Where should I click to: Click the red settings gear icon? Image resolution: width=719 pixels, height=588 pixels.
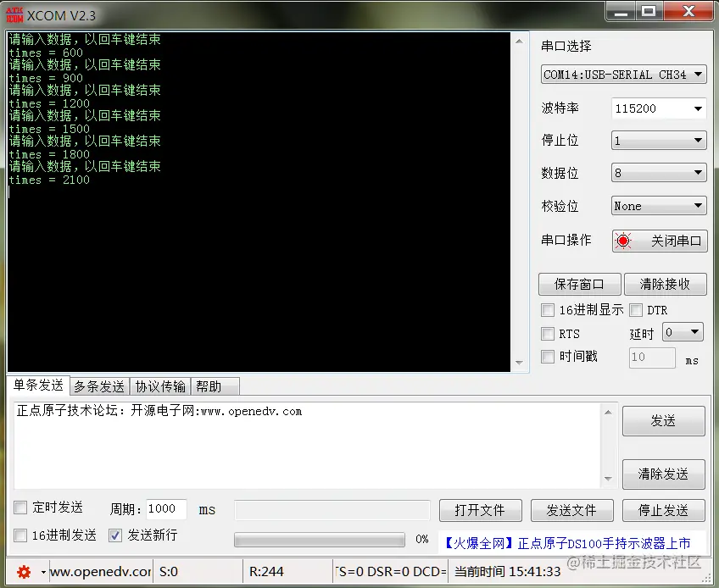(x=24, y=572)
